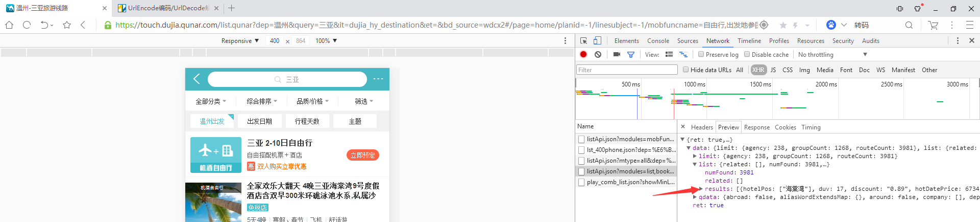Expand results array in JSON preview
Screen dimensions: 980x222
coord(701,189)
